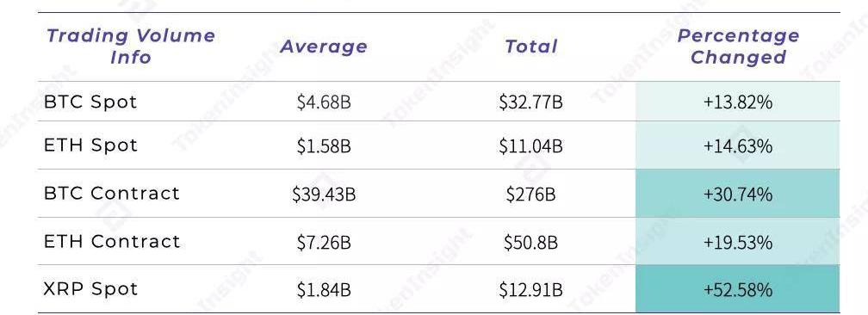Select the +19.53% percentage cell
The width and height of the screenshot is (868, 315).
click(738, 242)
